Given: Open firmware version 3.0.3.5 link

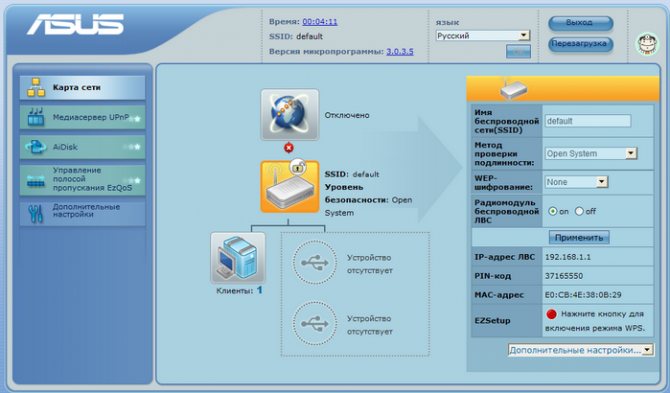Looking at the screenshot, I should tap(400, 52).
